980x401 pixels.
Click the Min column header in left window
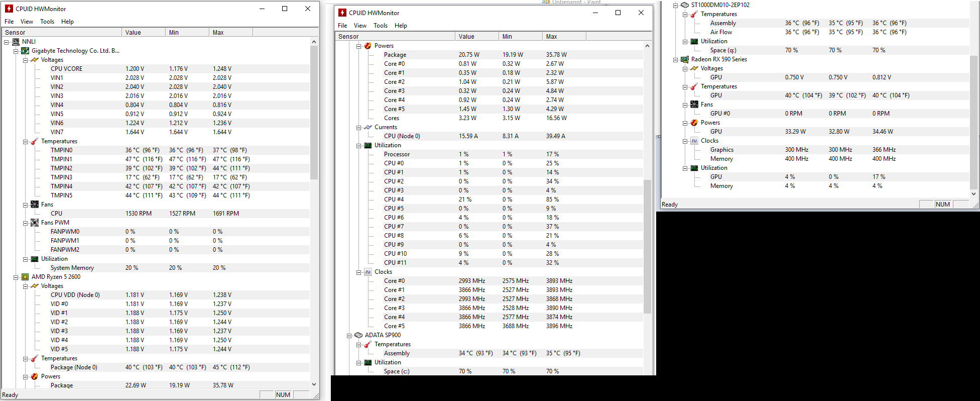[x=187, y=32]
